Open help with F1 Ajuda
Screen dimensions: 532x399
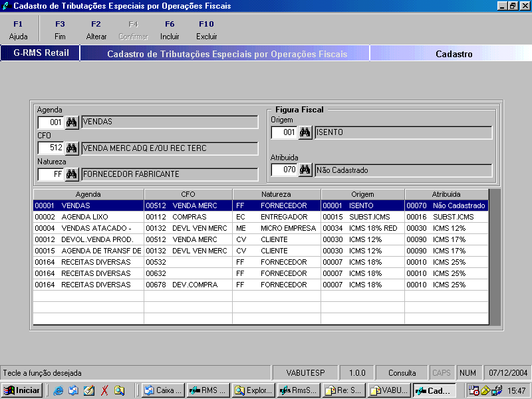[x=18, y=30]
